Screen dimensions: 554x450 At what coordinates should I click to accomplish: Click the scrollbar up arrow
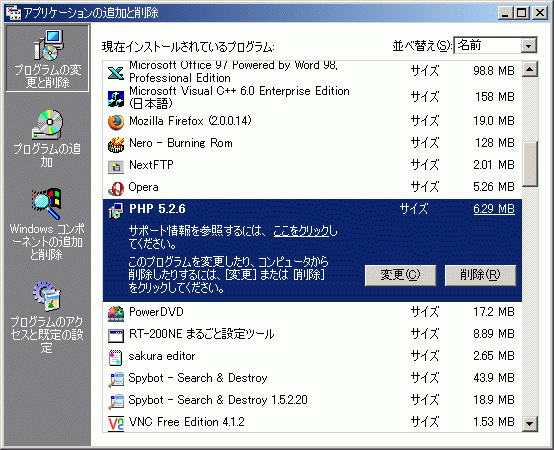click(x=530, y=69)
